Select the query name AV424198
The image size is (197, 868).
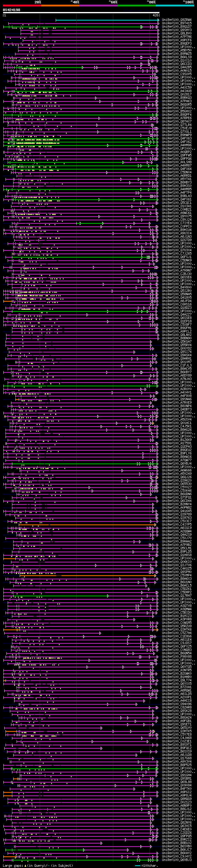[11, 10]
